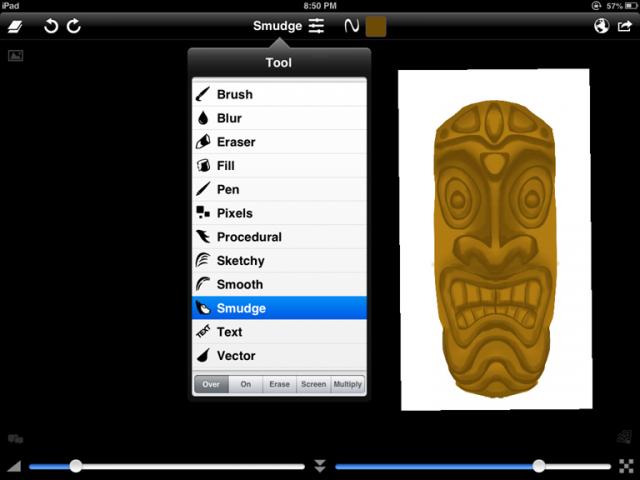This screenshot has width=640, height=480.
Task: Switch blend mode to Erase
Action: click(279, 384)
